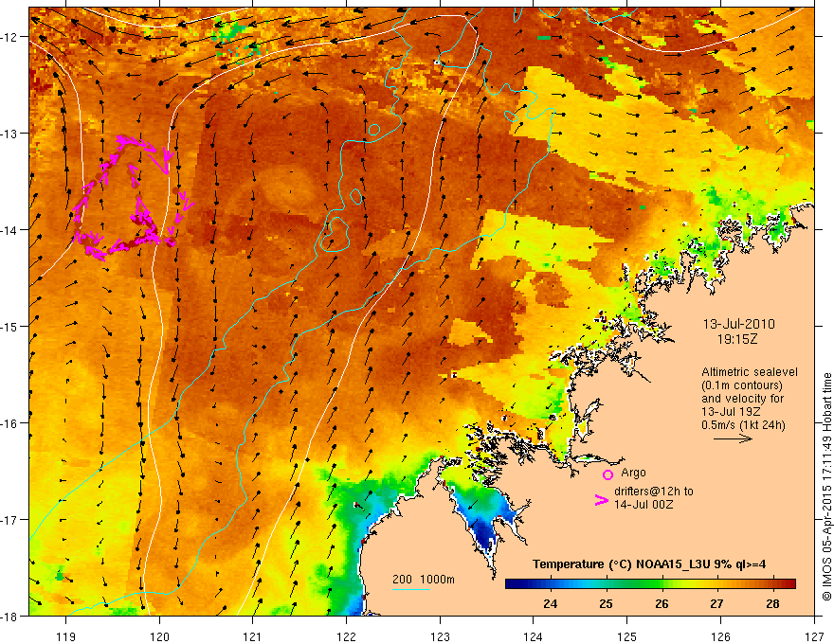Click the "Temperature (°C) NOAA15_L3U 9% ql>=4" title
834x644 pixels.
(649, 564)
